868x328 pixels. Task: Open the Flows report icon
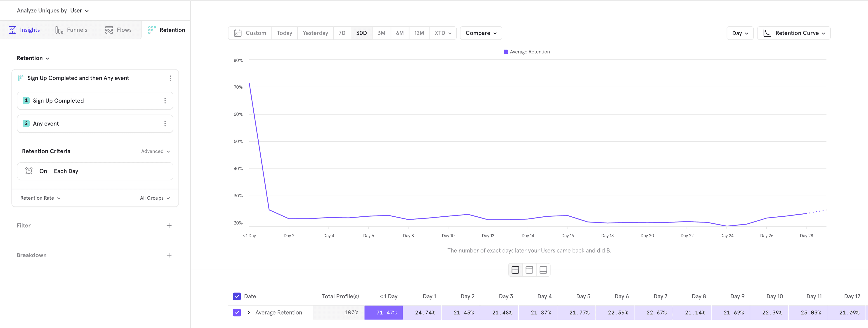coord(109,30)
